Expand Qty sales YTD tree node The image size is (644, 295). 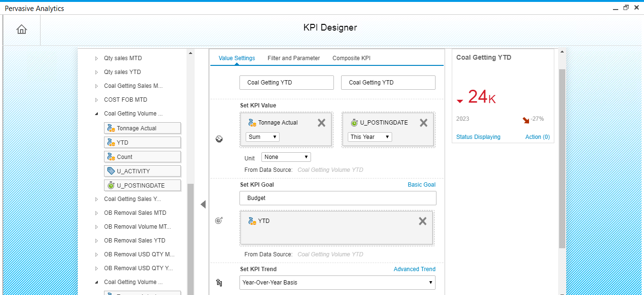(96, 72)
